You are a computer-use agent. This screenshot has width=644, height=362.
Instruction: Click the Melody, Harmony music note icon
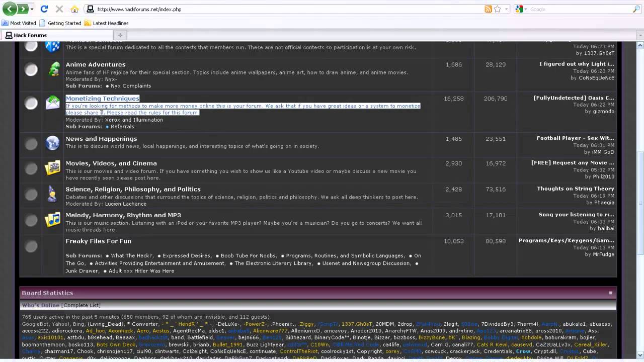pos(53,219)
